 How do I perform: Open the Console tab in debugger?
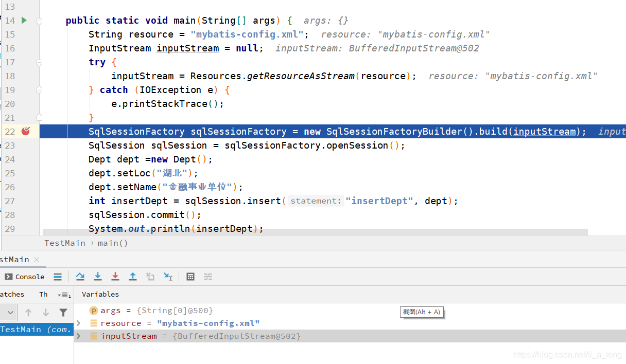coord(24,277)
